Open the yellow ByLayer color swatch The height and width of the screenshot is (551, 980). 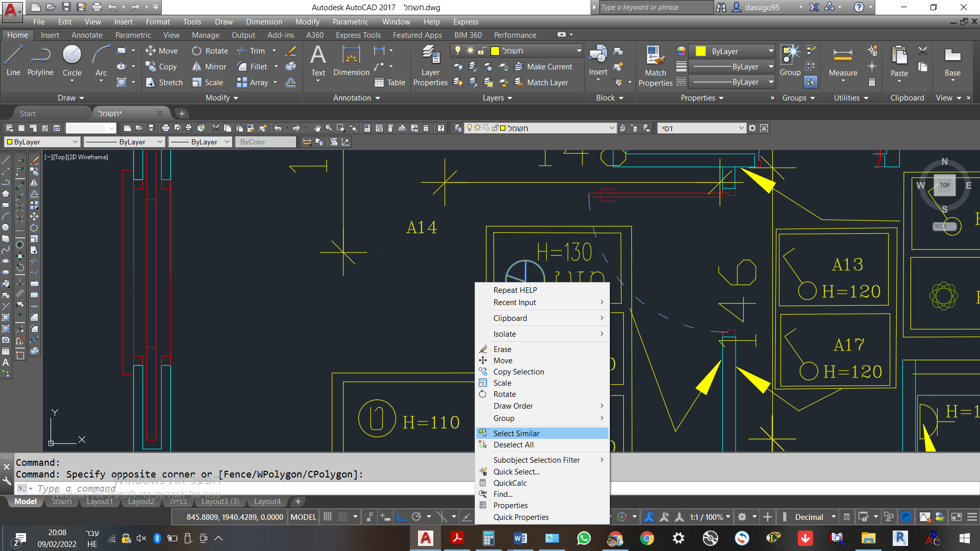701,51
